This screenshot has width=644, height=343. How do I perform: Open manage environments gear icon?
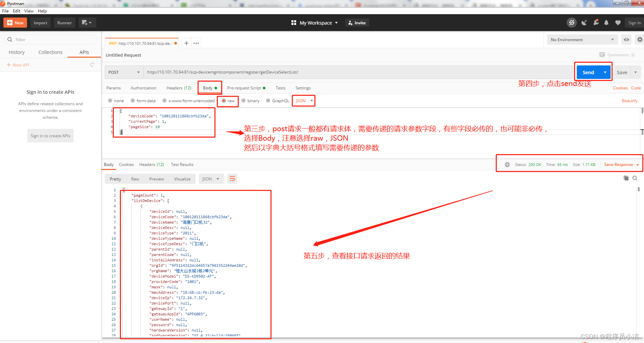[x=640, y=39]
